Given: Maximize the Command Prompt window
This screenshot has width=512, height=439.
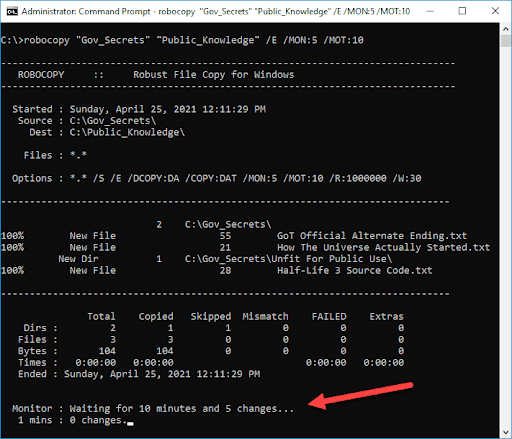Looking at the screenshot, I should (x=462, y=11).
